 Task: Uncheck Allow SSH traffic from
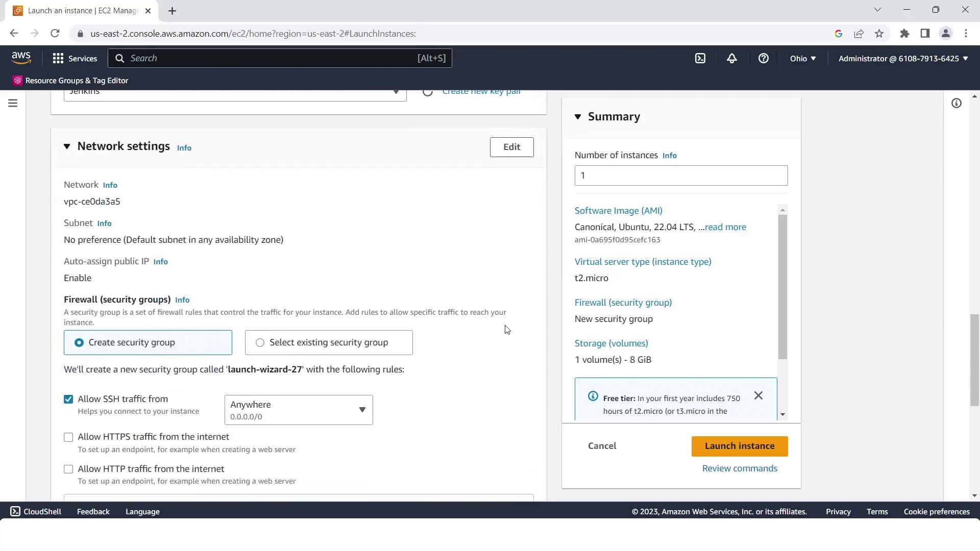click(68, 399)
